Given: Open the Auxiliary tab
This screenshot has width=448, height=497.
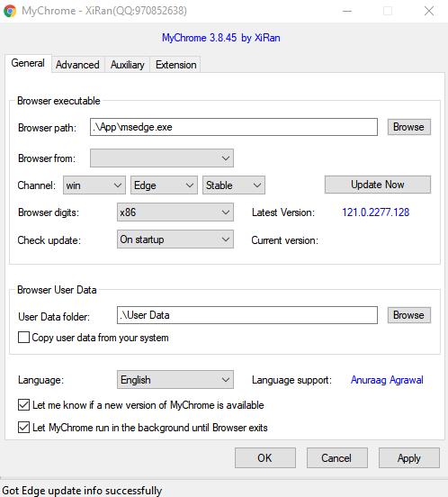Looking at the screenshot, I should (x=127, y=65).
